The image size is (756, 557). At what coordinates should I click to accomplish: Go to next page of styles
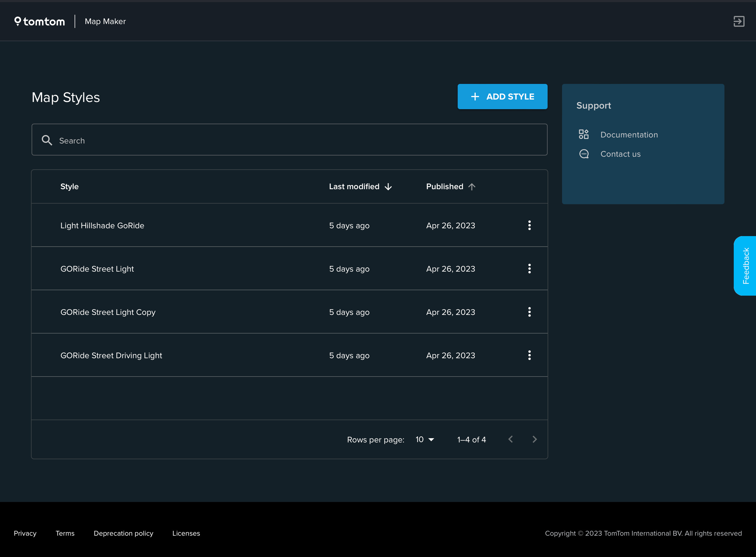[534, 439]
